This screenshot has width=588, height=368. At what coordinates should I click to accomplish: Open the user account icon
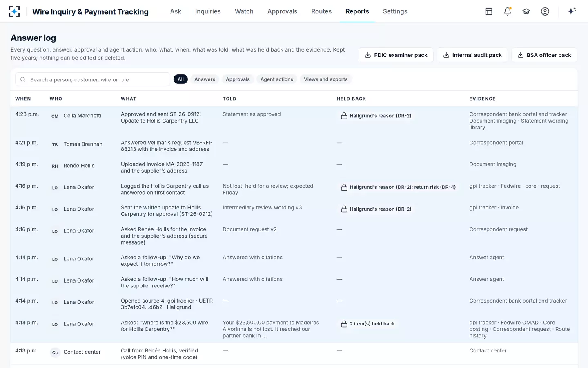tap(545, 11)
